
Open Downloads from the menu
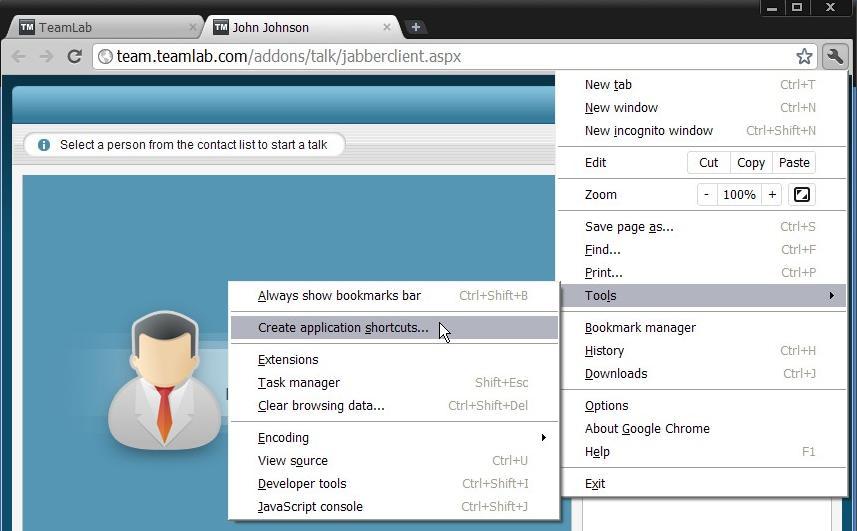pyautogui.click(x=701, y=374)
